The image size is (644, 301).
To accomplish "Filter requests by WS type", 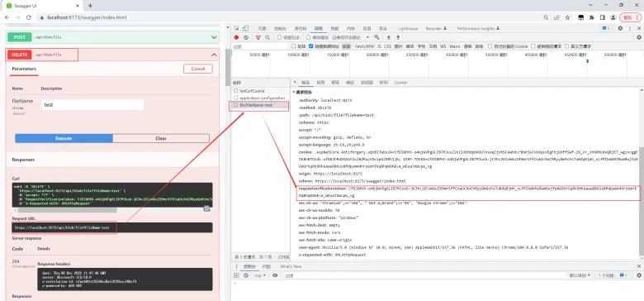I will coord(443,46).
